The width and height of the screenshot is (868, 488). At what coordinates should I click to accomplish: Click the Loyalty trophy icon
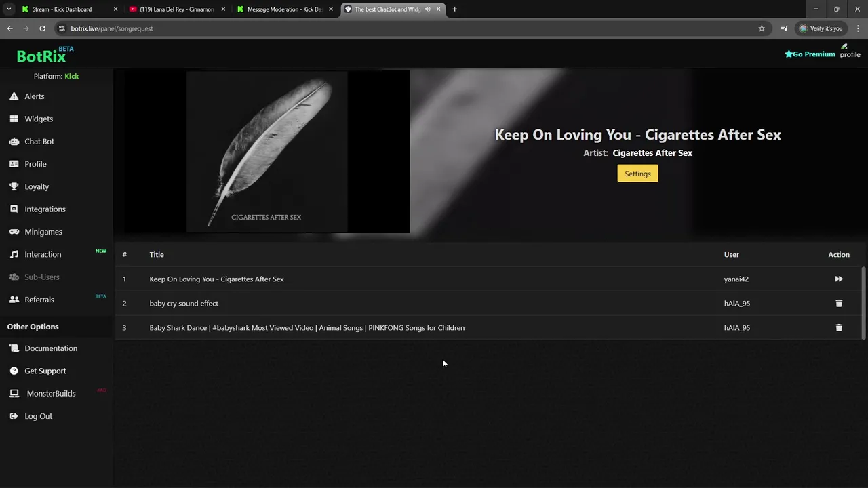[14, 186]
